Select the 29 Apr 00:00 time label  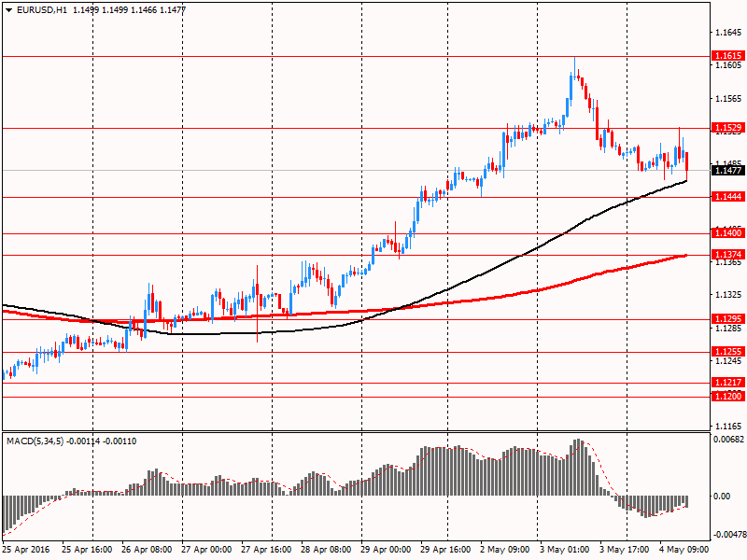pos(386,550)
